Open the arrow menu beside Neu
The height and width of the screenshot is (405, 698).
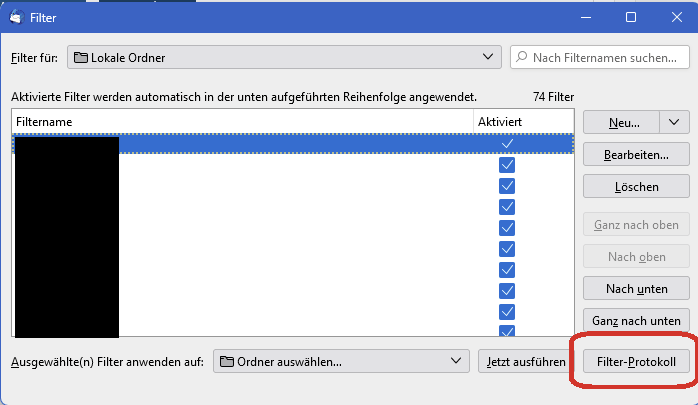(674, 122)
